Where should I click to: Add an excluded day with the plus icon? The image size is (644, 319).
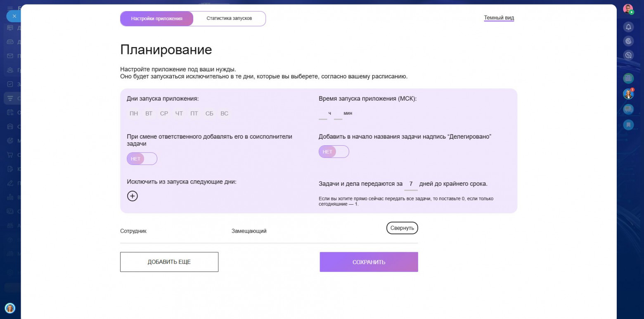pyautogui.click(x=132, y=196)
